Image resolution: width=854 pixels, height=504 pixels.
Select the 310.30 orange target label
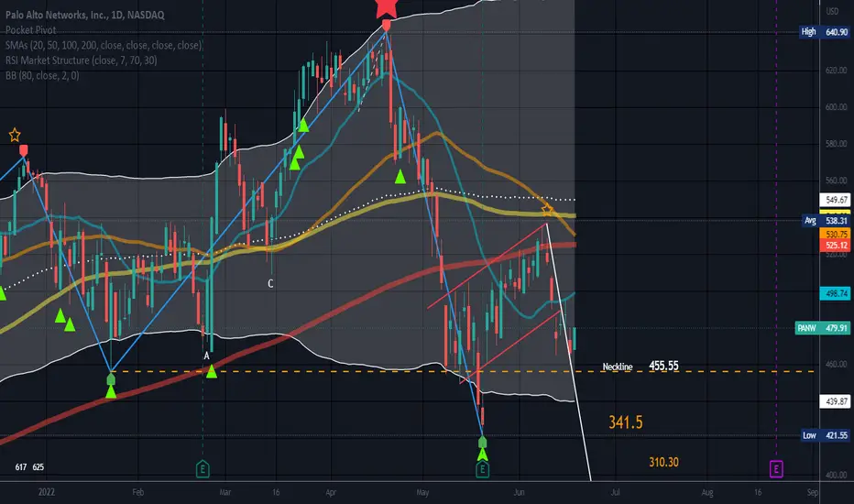663,462
